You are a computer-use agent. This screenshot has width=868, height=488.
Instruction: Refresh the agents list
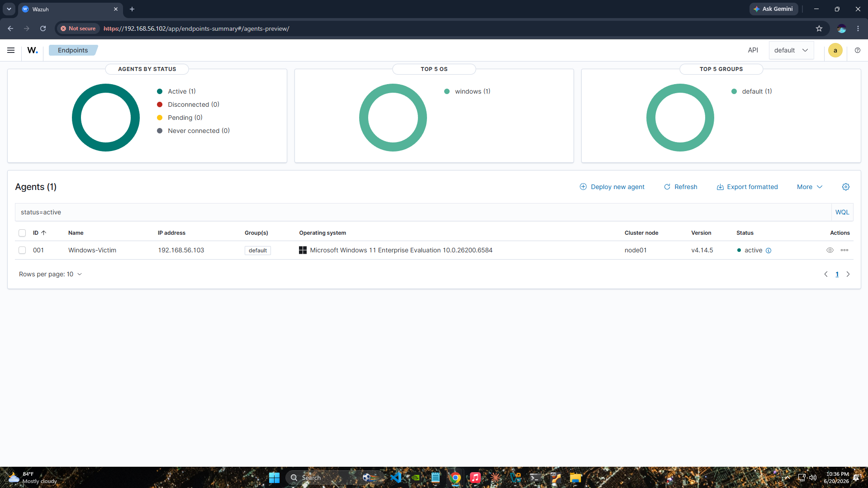680,187
